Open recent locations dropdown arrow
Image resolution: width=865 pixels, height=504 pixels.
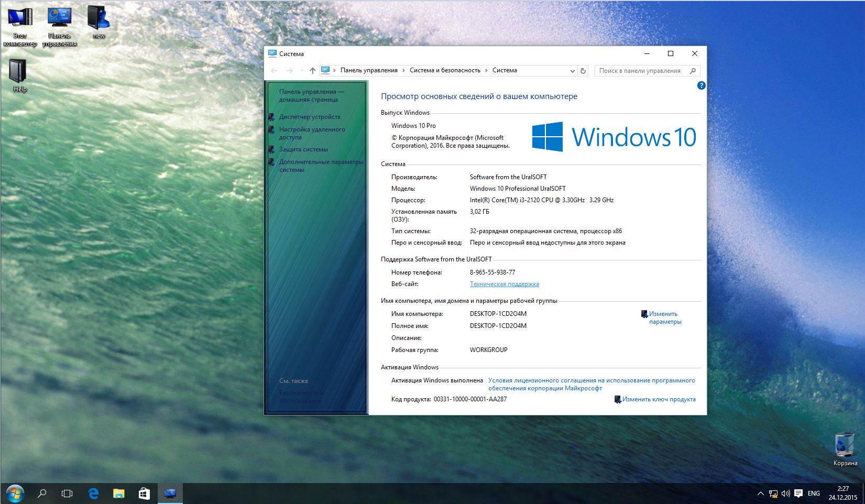point(302,71)
